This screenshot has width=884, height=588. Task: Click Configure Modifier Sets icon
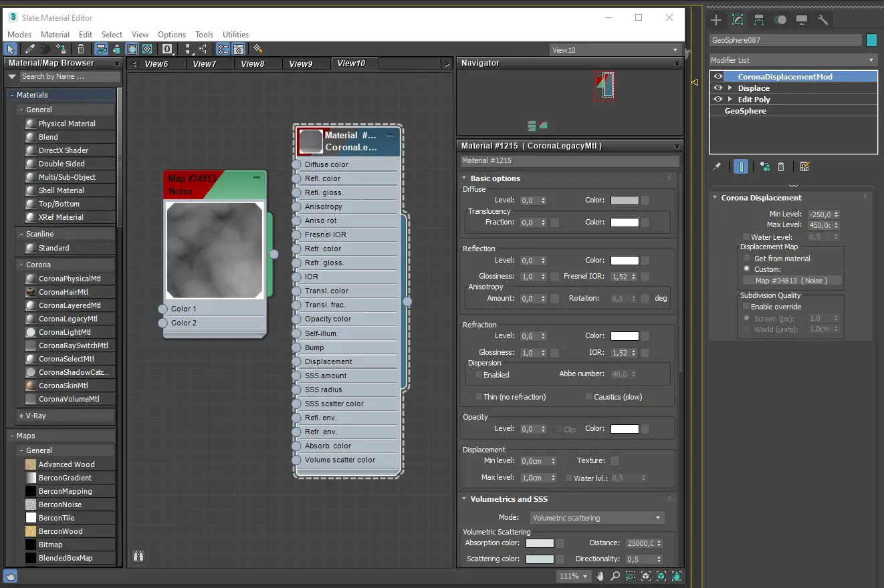click(x=804, y=166)
